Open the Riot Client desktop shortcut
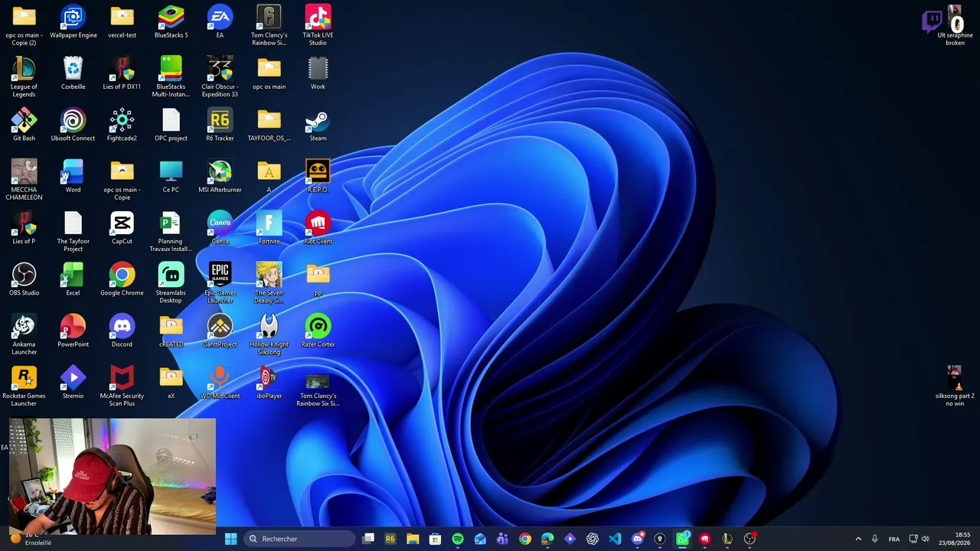The height and width of the screenshot is (551, 980). 318,228
